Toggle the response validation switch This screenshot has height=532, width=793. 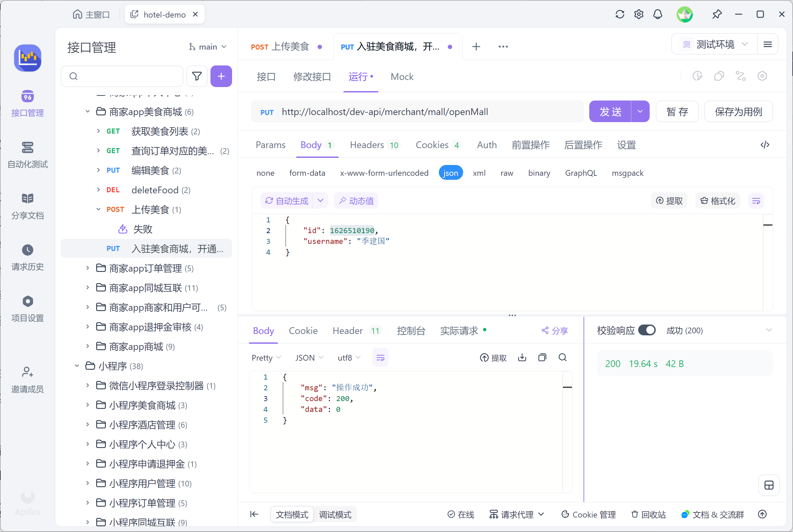(647, 330)
